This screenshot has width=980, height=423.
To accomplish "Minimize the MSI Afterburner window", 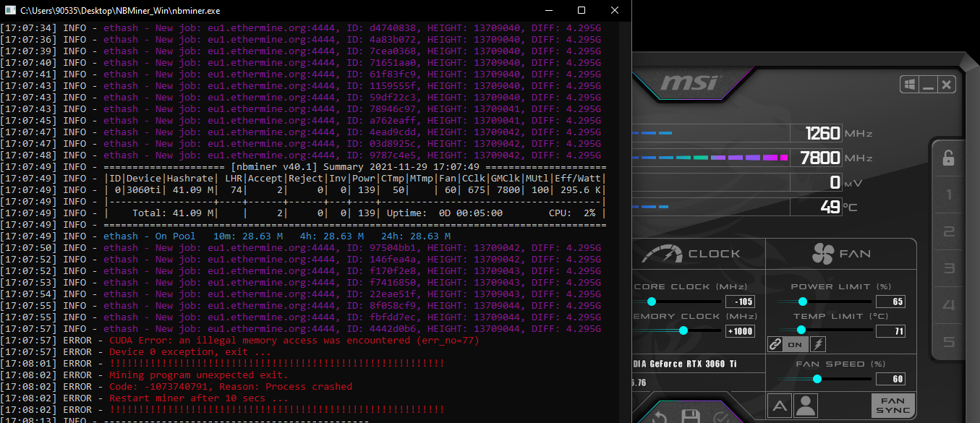I will pyautogui.click(x=929, y=85).
